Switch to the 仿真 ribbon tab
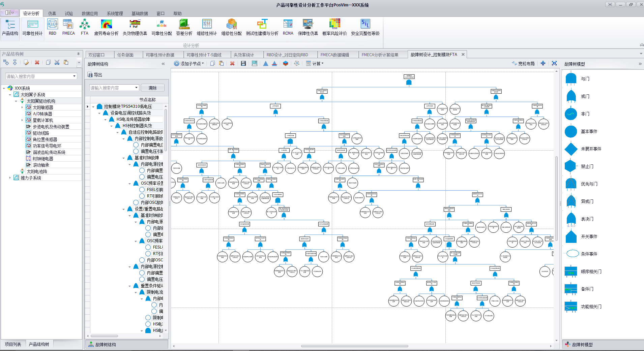 point(52,13)
